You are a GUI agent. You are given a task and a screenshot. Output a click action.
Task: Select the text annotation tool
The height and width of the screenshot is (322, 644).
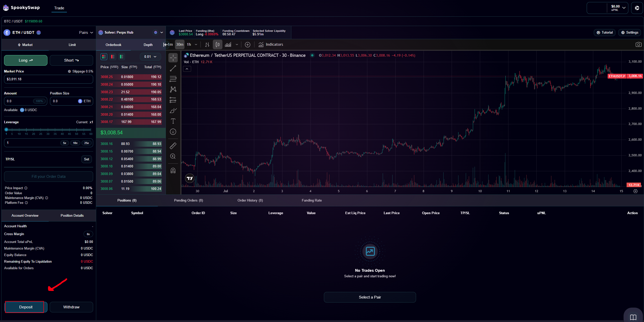pos(173,121)
